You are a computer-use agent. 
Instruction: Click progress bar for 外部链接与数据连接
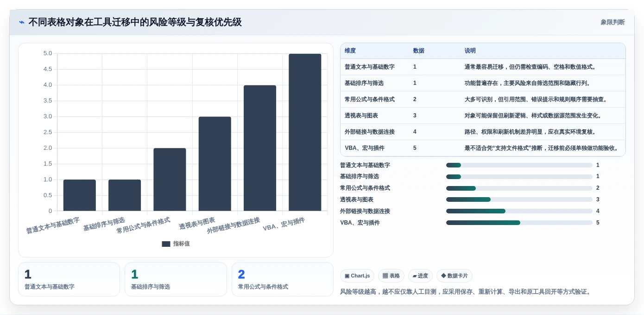[x=519, y=211]
